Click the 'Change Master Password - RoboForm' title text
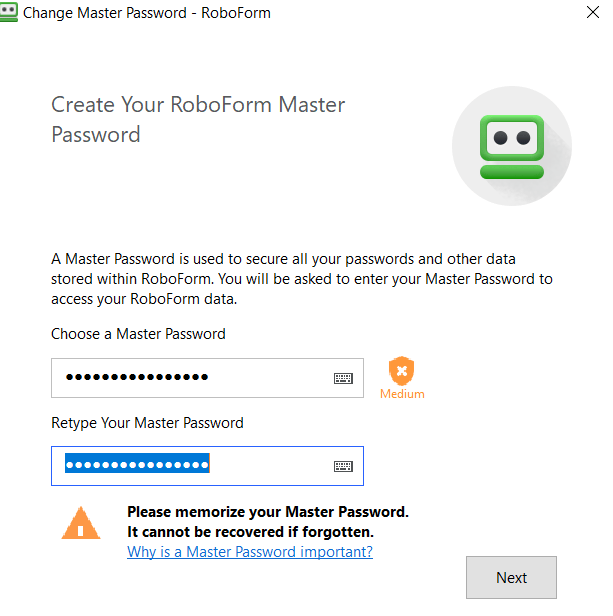 (147, 13)
